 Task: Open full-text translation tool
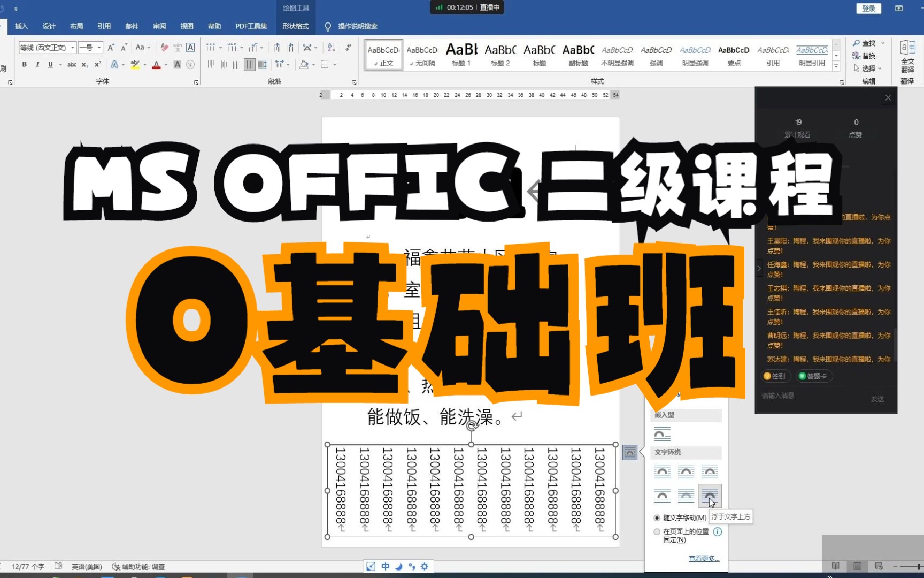coord(907,58)
